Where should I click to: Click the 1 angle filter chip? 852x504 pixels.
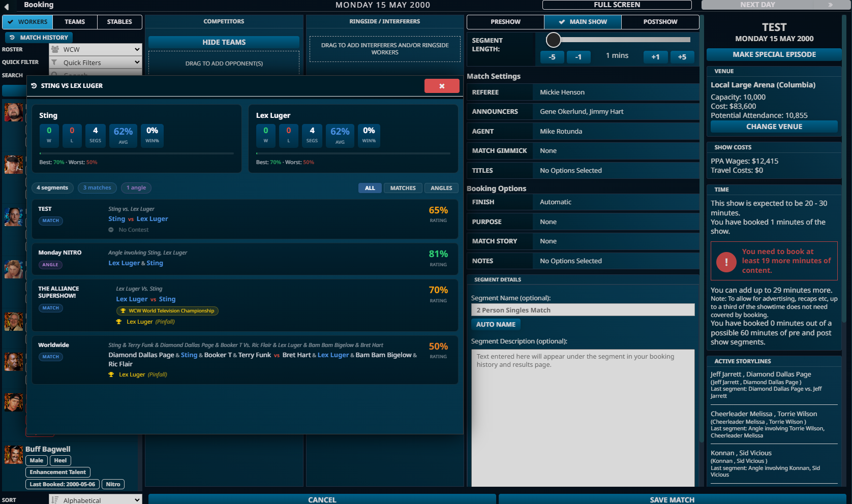coord(136,188)
